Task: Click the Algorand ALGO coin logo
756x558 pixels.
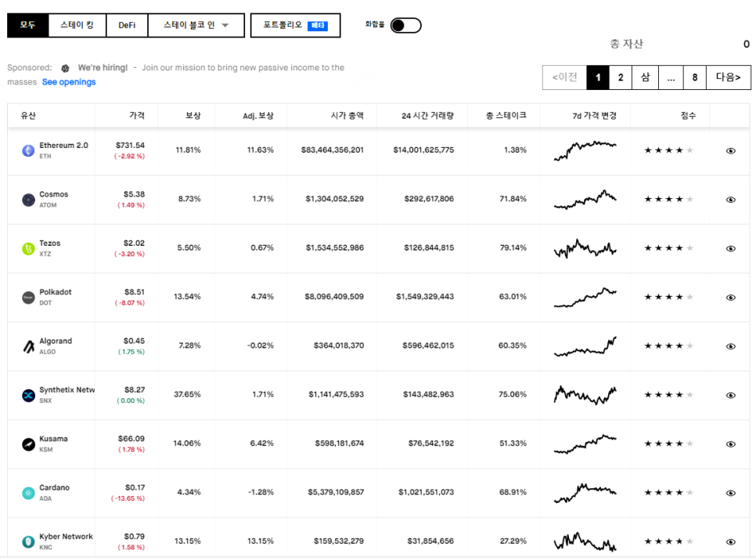Action: tap(28, 346)
